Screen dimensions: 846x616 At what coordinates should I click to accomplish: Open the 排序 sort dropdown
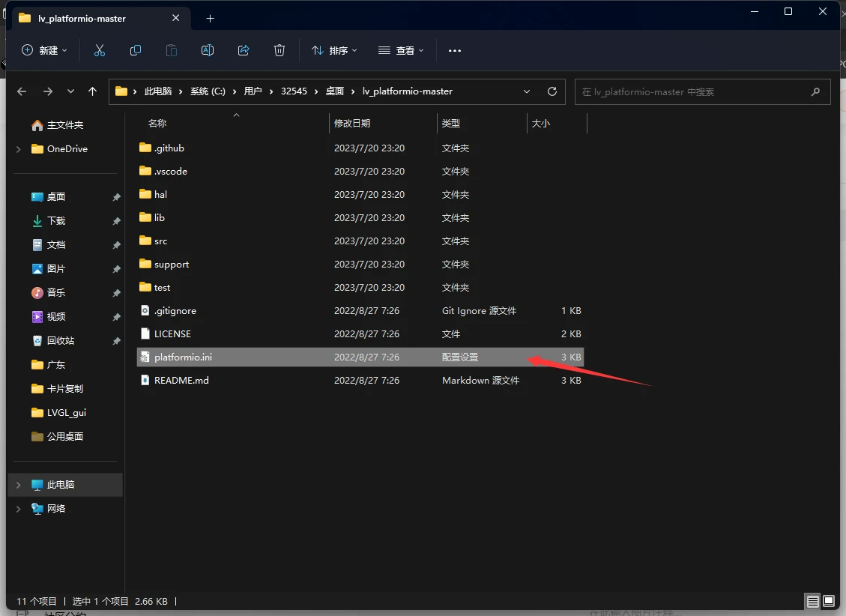pos(334,50)
